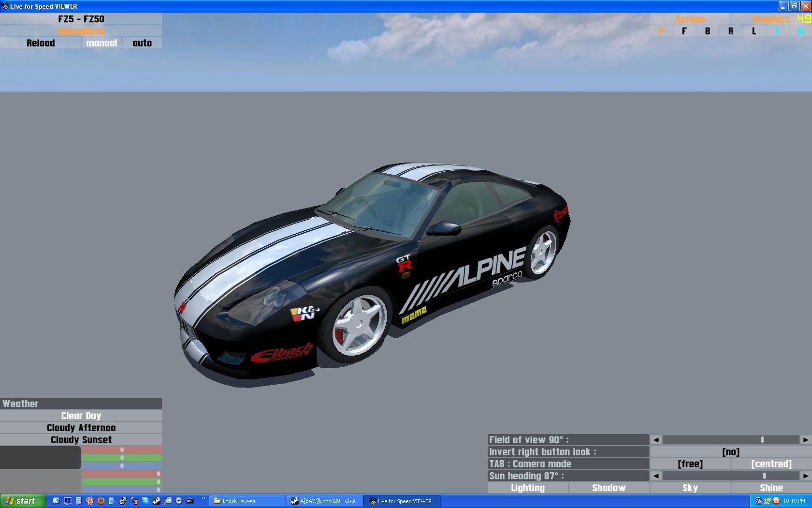Click the ZoneAlarm tray icon
Screen dimensions: 812x508
coord(758,501)
